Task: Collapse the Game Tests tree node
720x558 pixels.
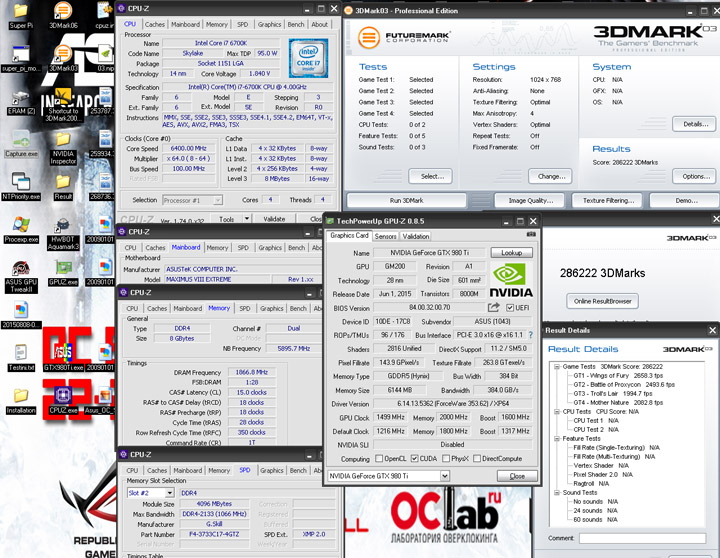Action: pos(557,366)
